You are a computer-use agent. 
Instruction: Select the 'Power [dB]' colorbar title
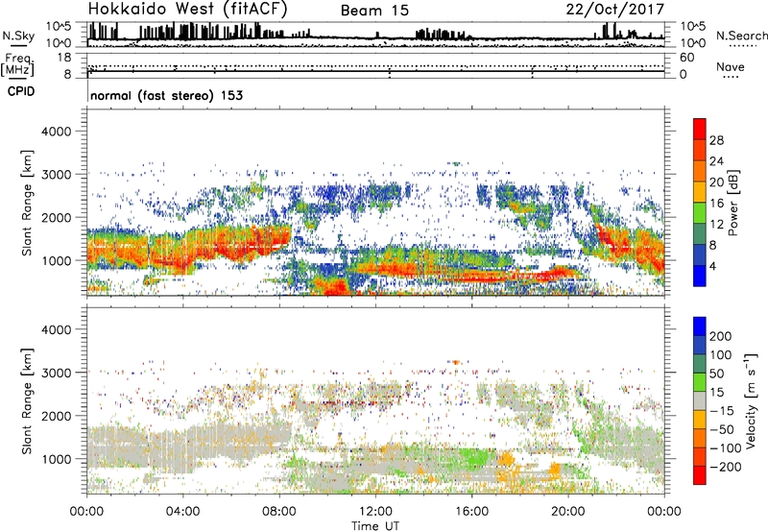[x=732, y=203]
